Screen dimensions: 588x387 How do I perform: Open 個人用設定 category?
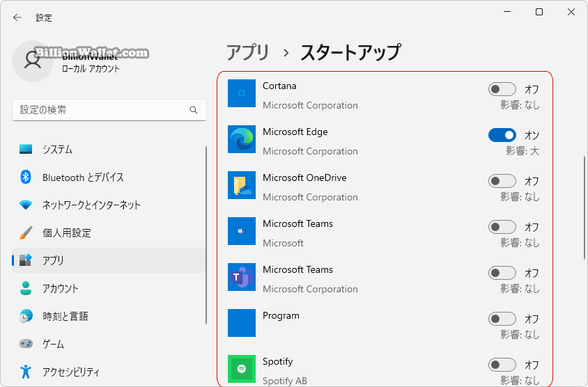[x=109, y=232]
